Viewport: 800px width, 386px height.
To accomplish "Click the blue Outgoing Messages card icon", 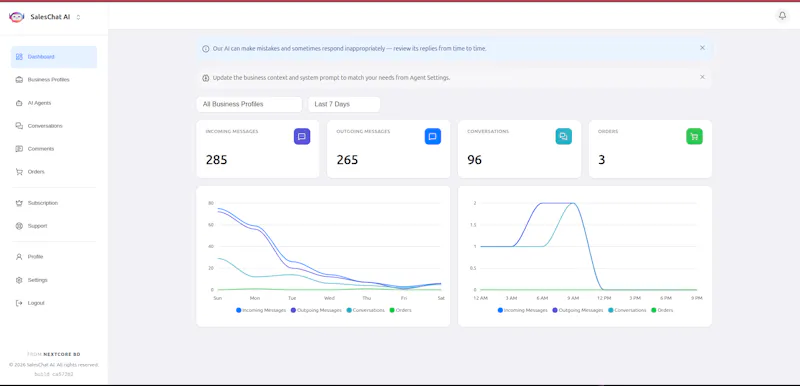I will click(433, 136).
